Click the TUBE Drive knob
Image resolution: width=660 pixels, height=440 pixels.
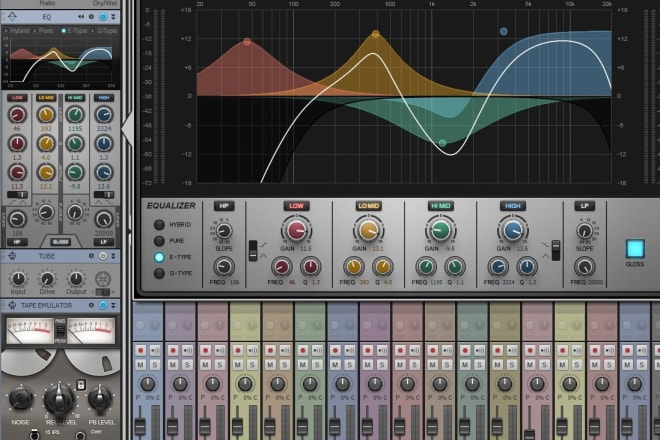point(47,279)
